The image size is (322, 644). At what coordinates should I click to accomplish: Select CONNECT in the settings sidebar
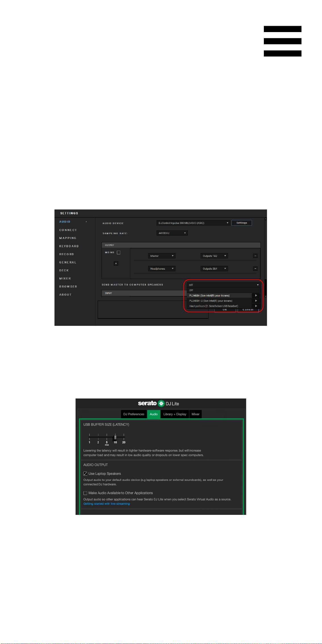[x=68, y=230]
